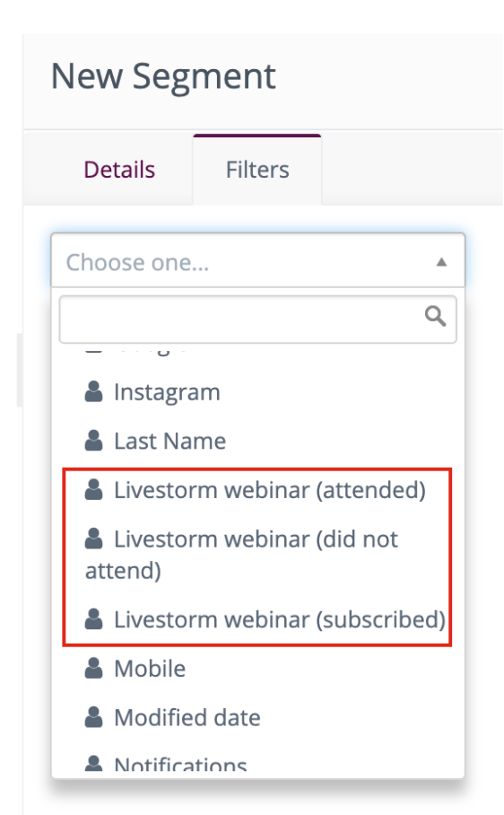Image resolution: width=504 pixels, height=815 pixels.
Task: Collapse dropdown using the up arrow
Action: [442, 262]
